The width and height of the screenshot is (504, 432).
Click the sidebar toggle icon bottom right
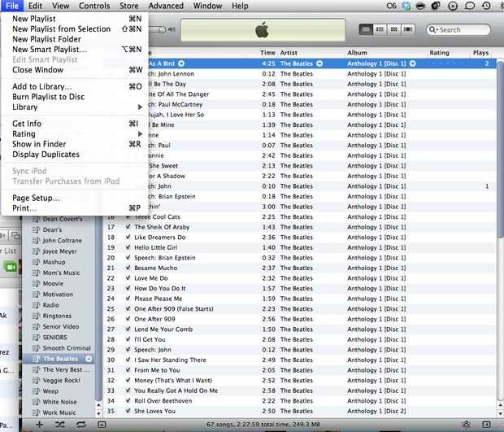487,425
